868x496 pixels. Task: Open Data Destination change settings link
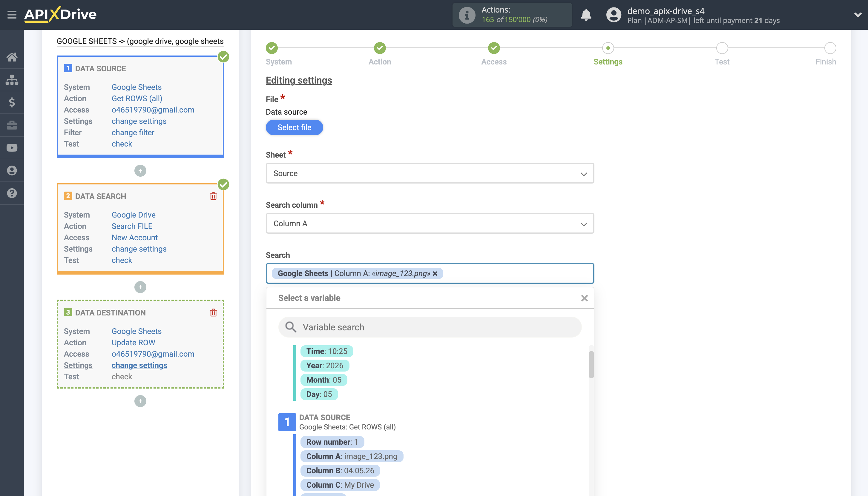[x=139, y=365]
